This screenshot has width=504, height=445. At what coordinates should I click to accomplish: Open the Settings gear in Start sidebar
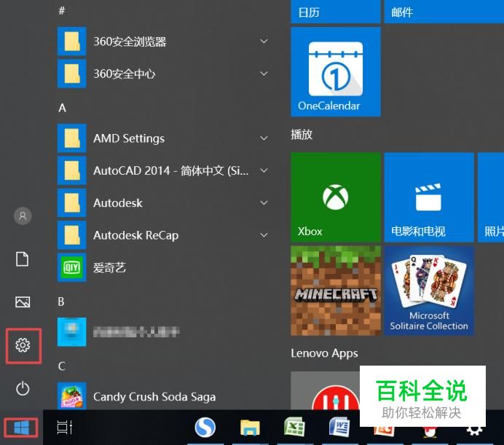coord(23,345)
